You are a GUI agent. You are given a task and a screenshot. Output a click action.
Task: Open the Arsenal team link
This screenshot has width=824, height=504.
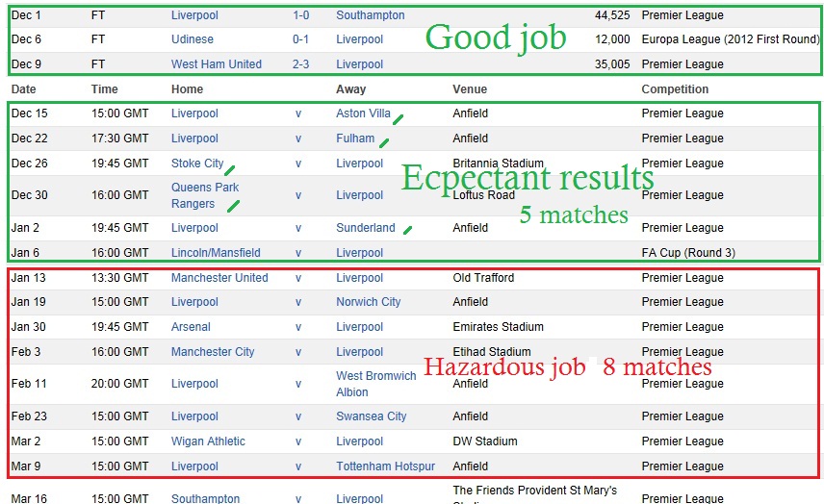(x=191, y=327)
